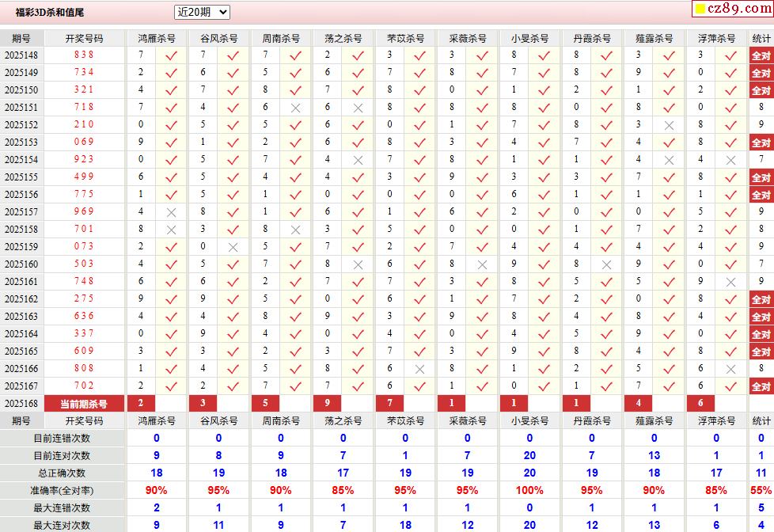Click draw number 702 in row 2025167
The height and width of the screenshot is (532, 774).
[84, 386]
